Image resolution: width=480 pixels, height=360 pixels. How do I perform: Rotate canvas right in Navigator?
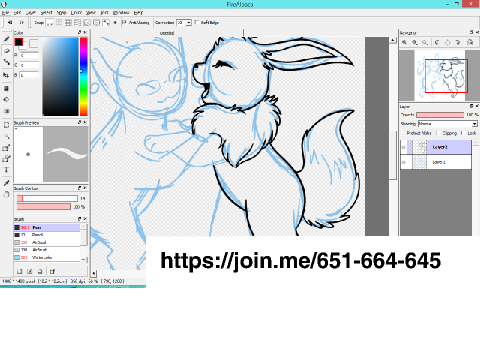458,42
